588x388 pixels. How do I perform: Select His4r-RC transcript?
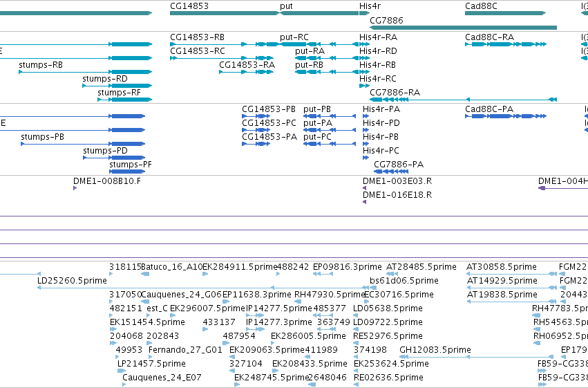365,86
